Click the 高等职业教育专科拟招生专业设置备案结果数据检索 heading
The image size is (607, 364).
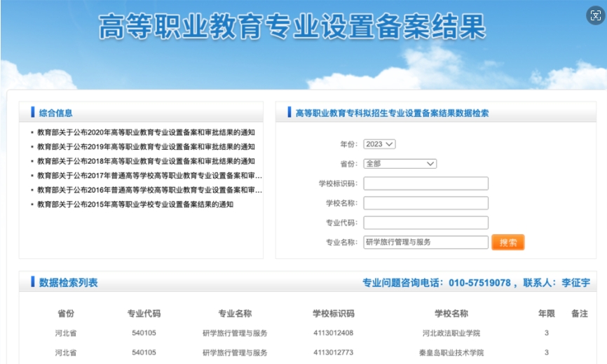coord(392,113)
